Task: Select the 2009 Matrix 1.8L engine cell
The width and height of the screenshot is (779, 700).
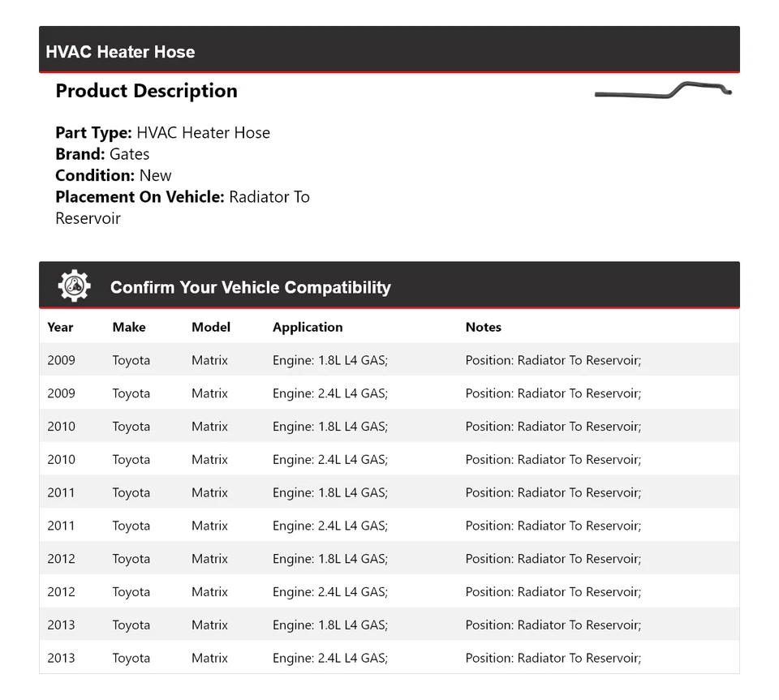Action: click(329, 360)
